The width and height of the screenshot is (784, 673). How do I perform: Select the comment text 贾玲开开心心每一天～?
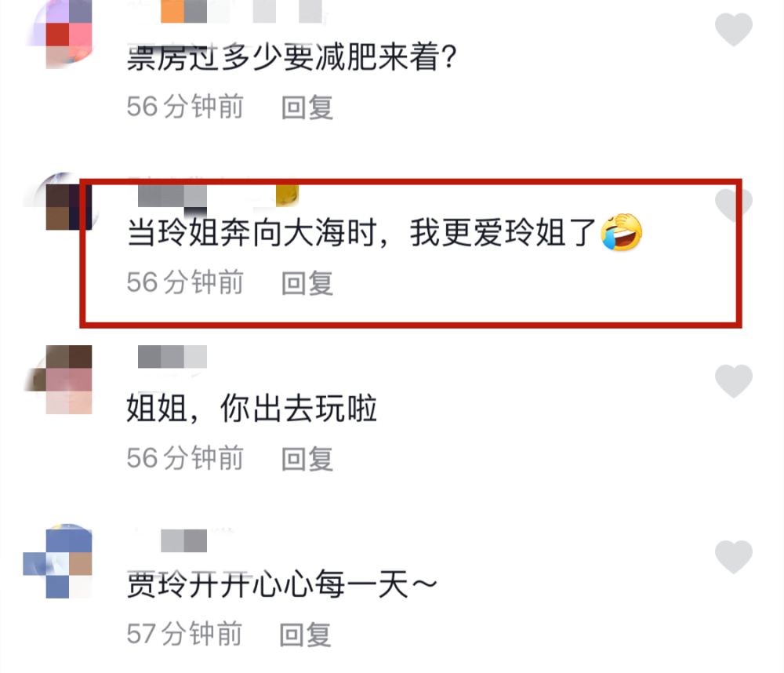pyautogui.click(x=282, y=584)
